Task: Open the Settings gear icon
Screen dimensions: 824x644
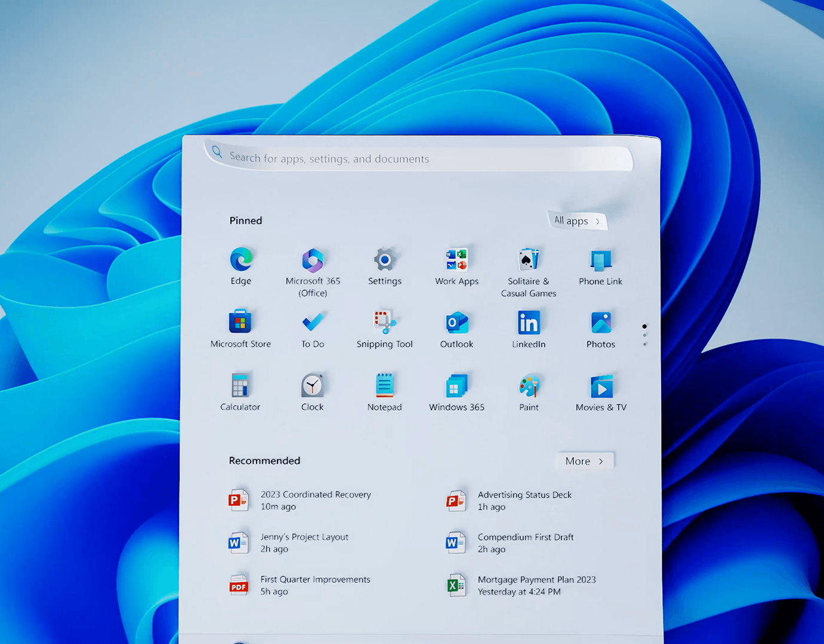Action: click(385, 259)
